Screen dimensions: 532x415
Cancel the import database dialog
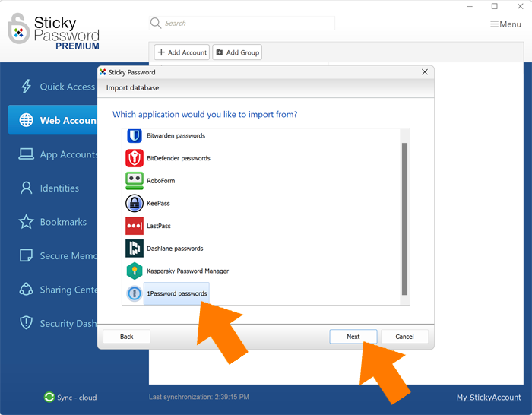pyautogui.click(x=404, y=337)
